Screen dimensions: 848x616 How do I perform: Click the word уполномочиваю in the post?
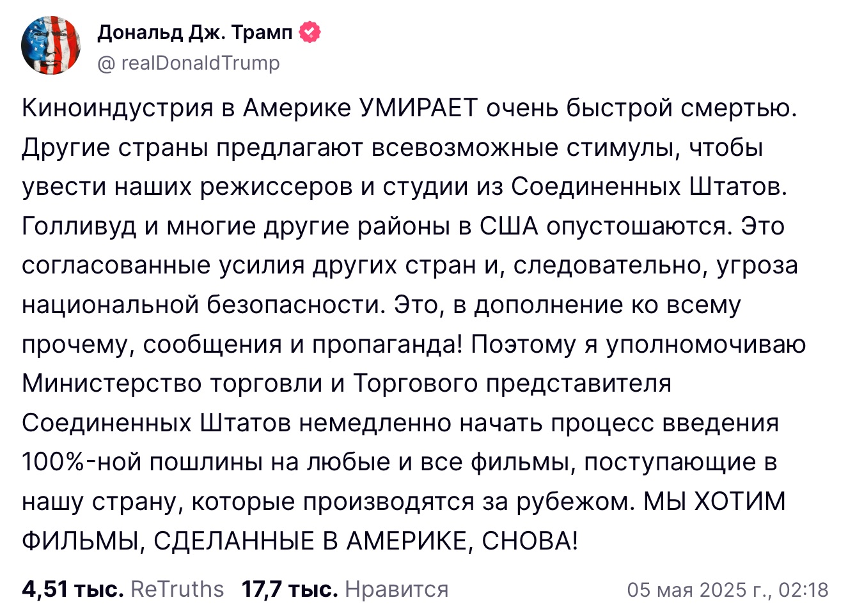[705, 344]
